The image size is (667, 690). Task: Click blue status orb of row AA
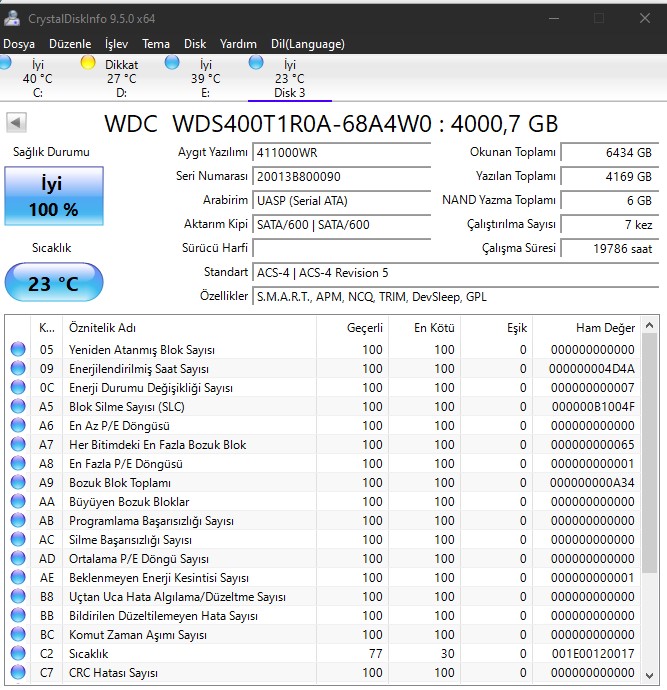18,501
